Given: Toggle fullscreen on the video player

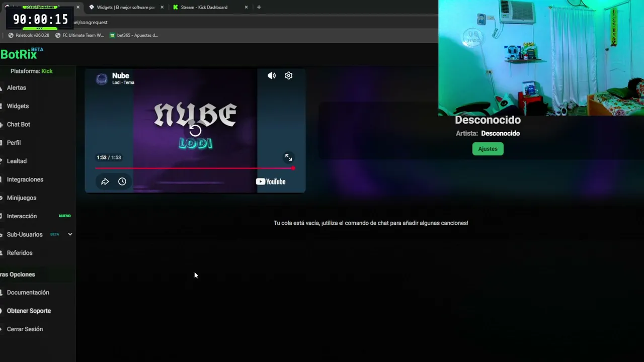Looking at the screenshot, I should (x=288, y=157).
